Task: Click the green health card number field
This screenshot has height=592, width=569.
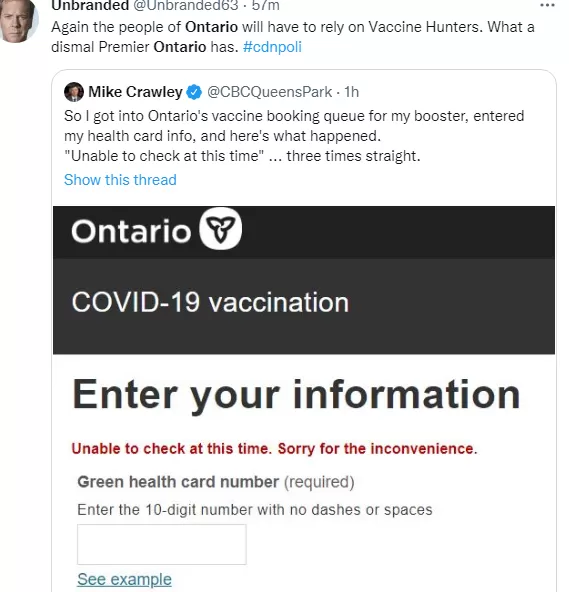Action: pyautogui.click(x=162, y=544)
